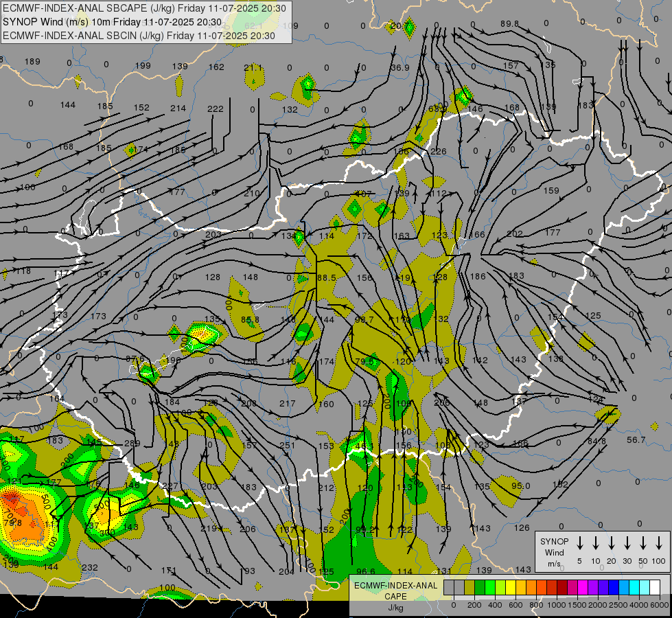The image size is (672, 618).
Task: Click the '36.9' value on the map
Action: (400, 68)
